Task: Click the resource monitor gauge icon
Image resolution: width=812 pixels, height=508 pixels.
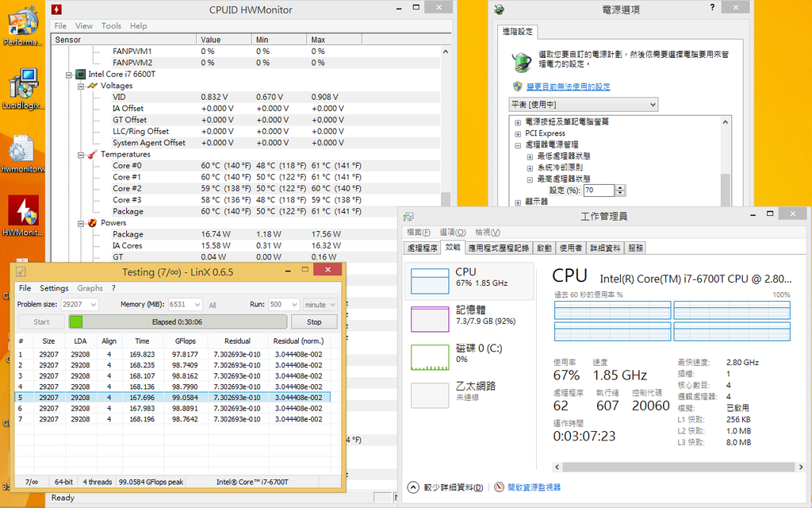Action: 500,487
